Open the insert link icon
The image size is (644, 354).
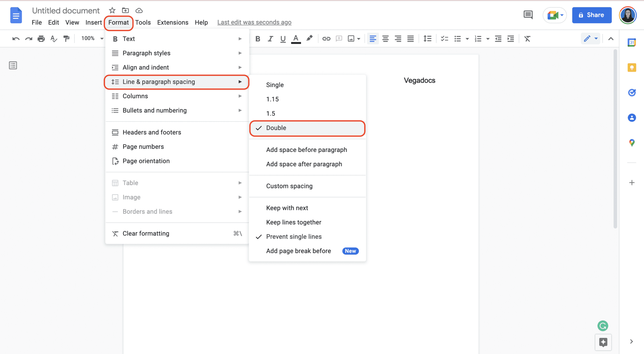pyautogui.click(x=326, y=38)
